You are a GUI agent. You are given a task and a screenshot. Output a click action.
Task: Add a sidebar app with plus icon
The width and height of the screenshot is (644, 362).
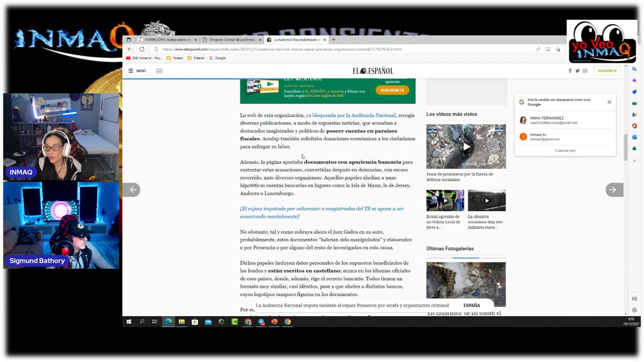[634, 161]
